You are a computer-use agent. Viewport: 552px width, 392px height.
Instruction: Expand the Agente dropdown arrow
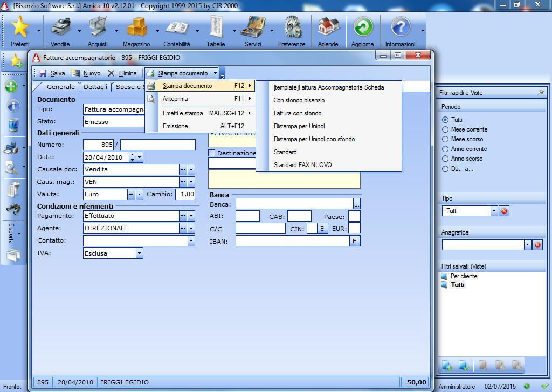(191, 228)
